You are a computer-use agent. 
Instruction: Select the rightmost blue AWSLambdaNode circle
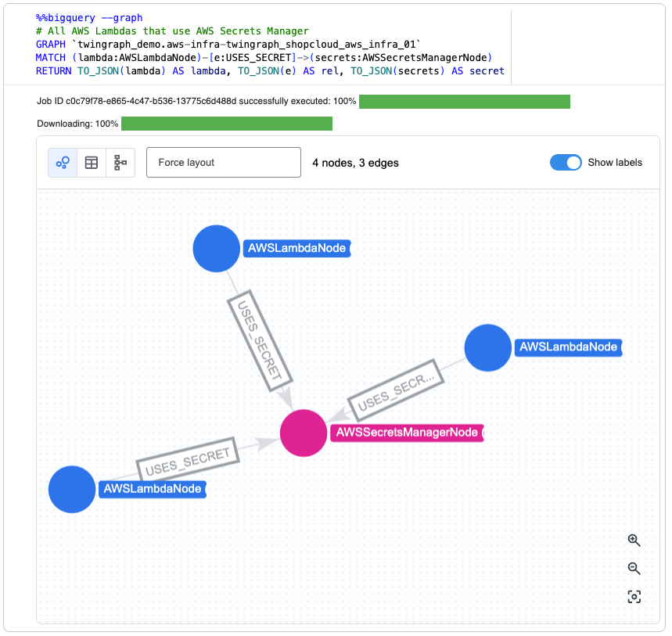(x=487, y=347)
